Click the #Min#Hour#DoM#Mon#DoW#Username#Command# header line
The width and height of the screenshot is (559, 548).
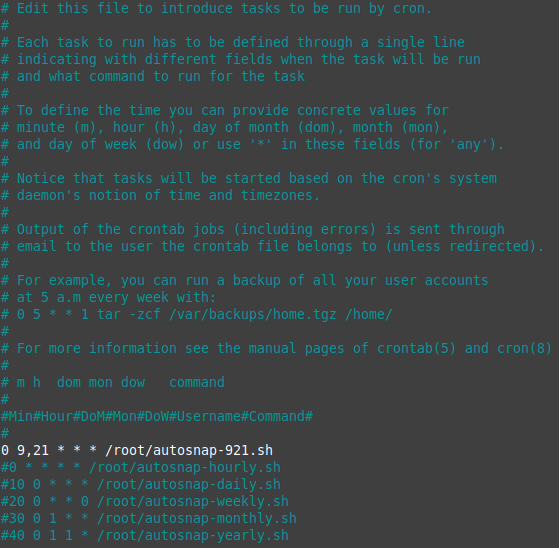tap(157, 416)
